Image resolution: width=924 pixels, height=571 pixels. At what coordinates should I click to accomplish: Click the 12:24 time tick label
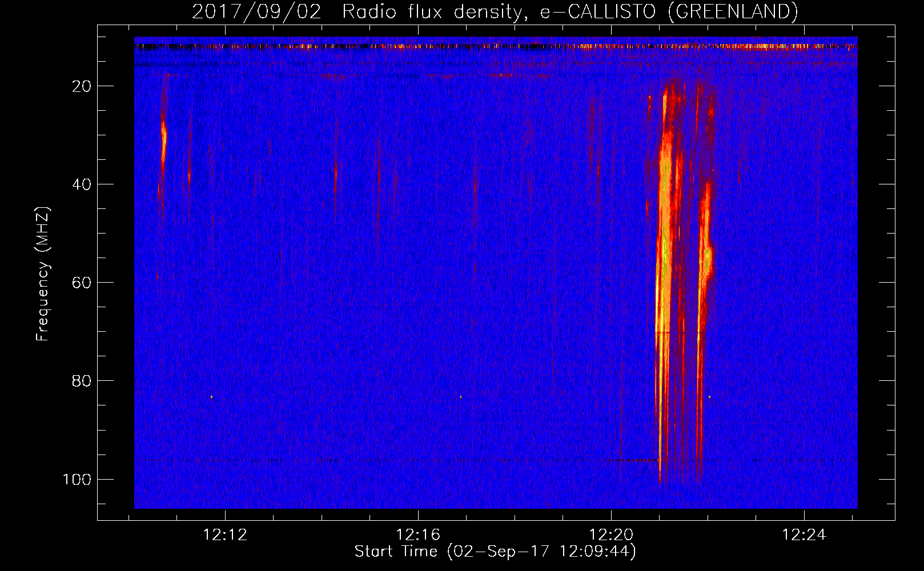click(x=804, y=535)
